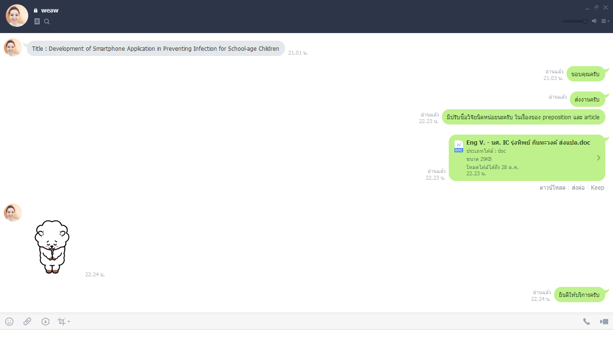Download the sent doc file
Screen dimensions: 613x364
tap(552, 188)
